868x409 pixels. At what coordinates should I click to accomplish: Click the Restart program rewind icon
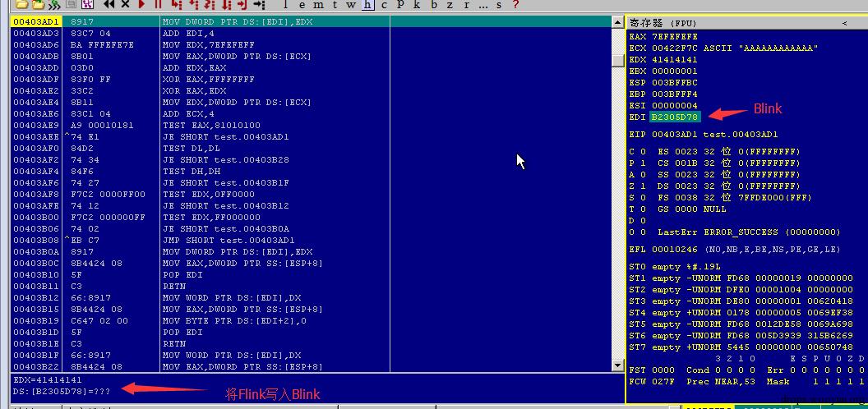click(x=109, y=4)
